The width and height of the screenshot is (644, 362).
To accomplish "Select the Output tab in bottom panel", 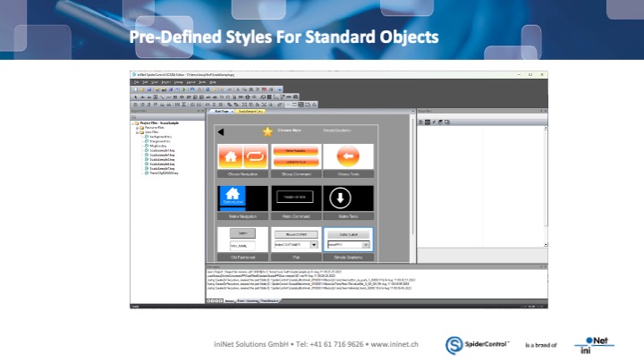I will [x=229, y=300].
